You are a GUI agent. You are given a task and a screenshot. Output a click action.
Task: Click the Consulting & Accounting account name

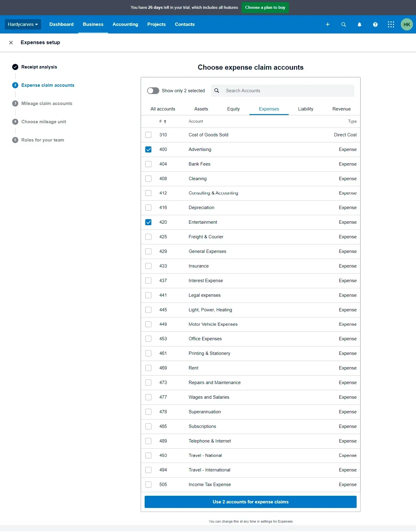click(x=213, y=193)
